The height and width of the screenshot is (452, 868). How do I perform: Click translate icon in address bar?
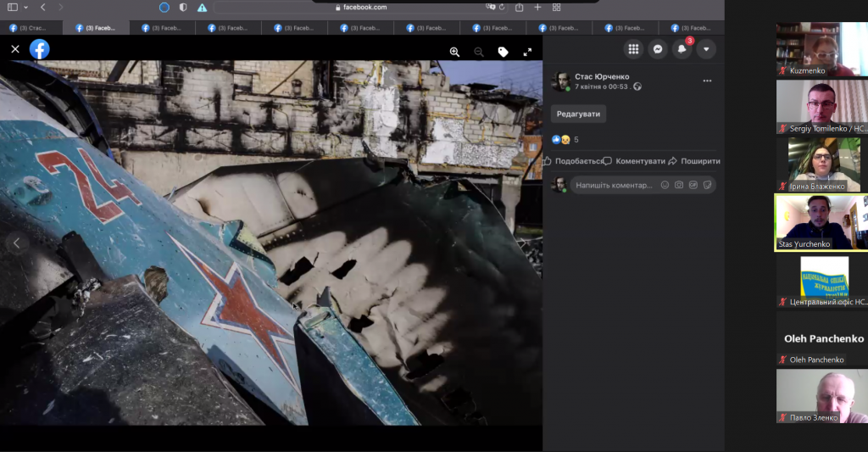point(490,7)
